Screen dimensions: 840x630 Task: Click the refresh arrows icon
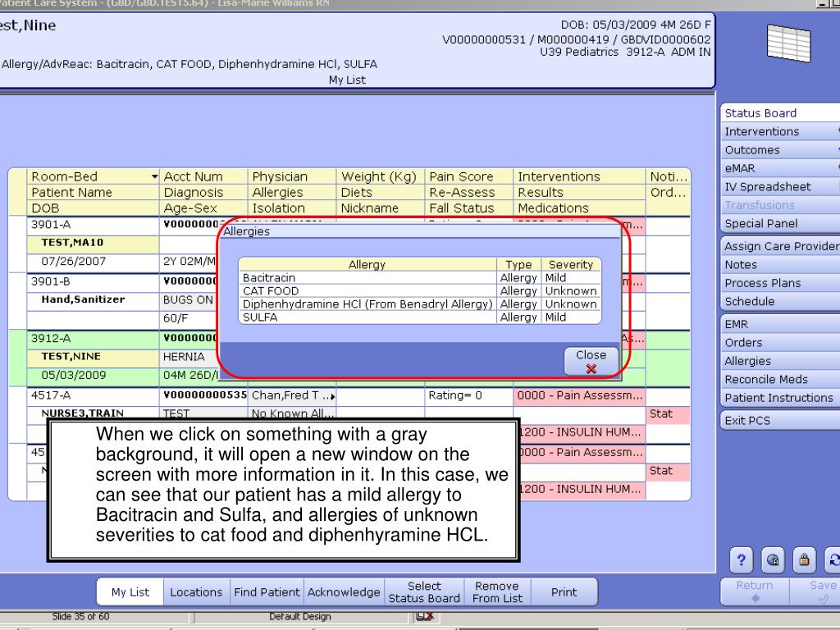click(x=833, y=559)
